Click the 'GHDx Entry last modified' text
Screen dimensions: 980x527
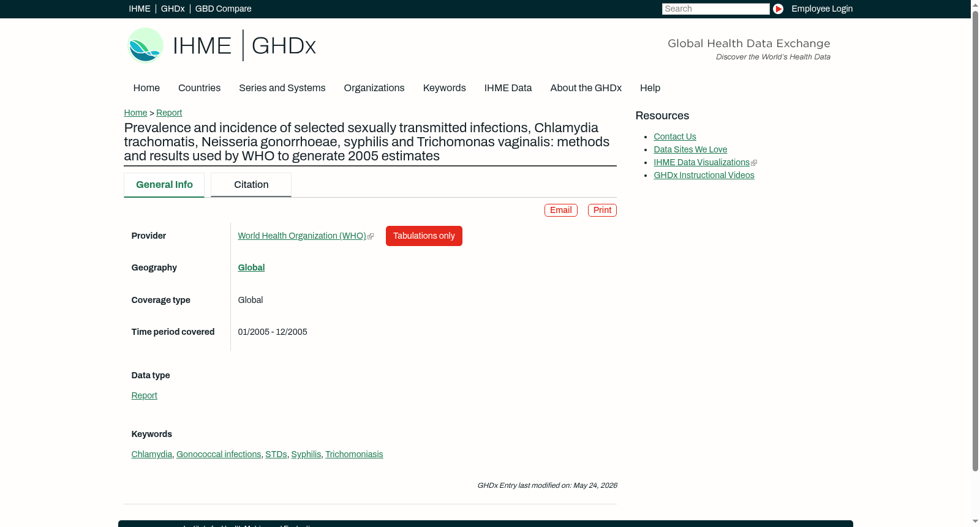(547, 485)
